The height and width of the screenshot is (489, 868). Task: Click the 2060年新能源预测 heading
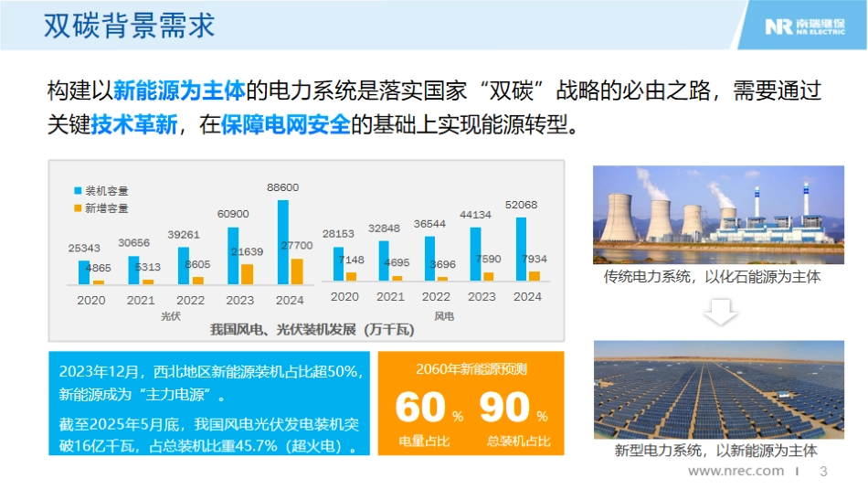[471, 369]
